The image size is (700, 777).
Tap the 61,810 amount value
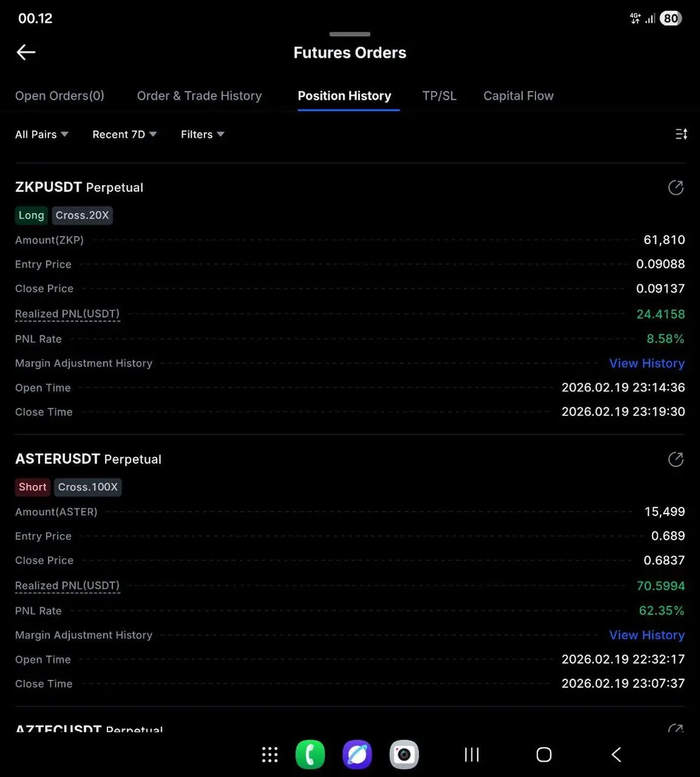click(664, 240)
